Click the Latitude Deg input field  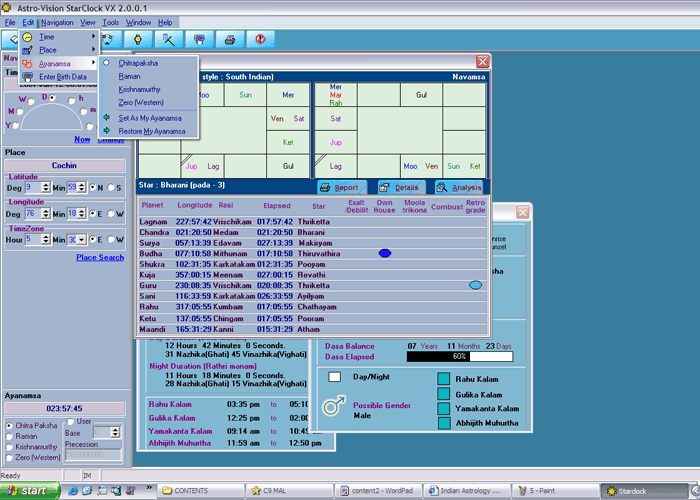pos(33,188)
